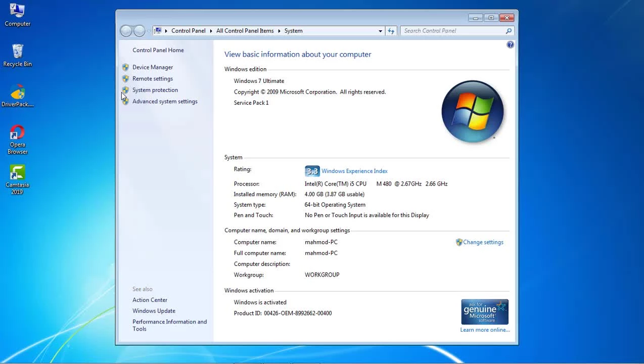Open the Windows Experience Index link
The width and height of the screenshot is (644, 364).
point(354,171)
